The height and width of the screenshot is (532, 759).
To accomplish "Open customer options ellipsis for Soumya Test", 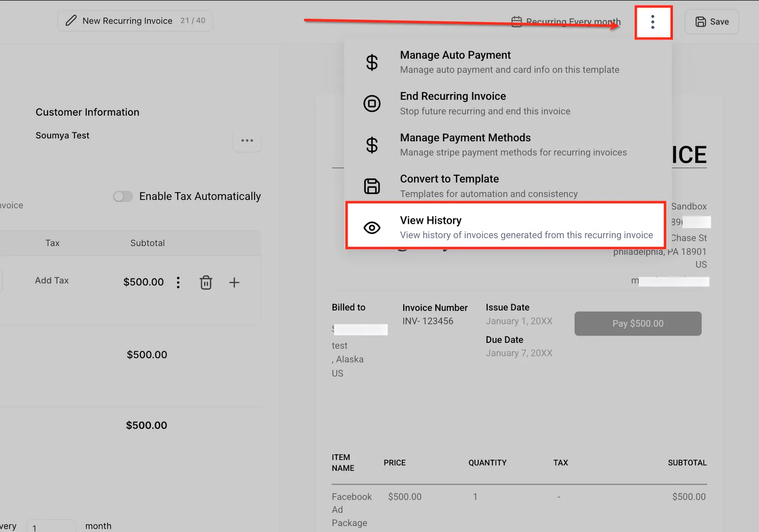I will click(247, 140).
